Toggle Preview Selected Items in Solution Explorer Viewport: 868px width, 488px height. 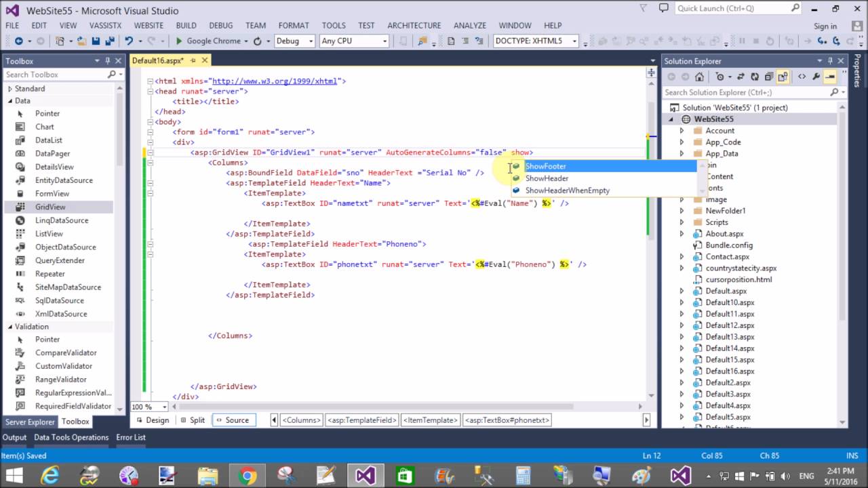tap(830, 77)
